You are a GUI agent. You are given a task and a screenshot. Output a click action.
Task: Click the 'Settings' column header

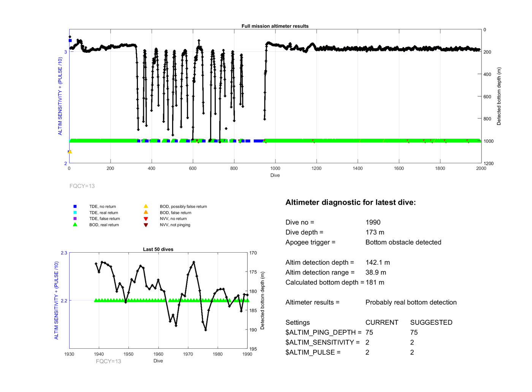tap(298, 322)
